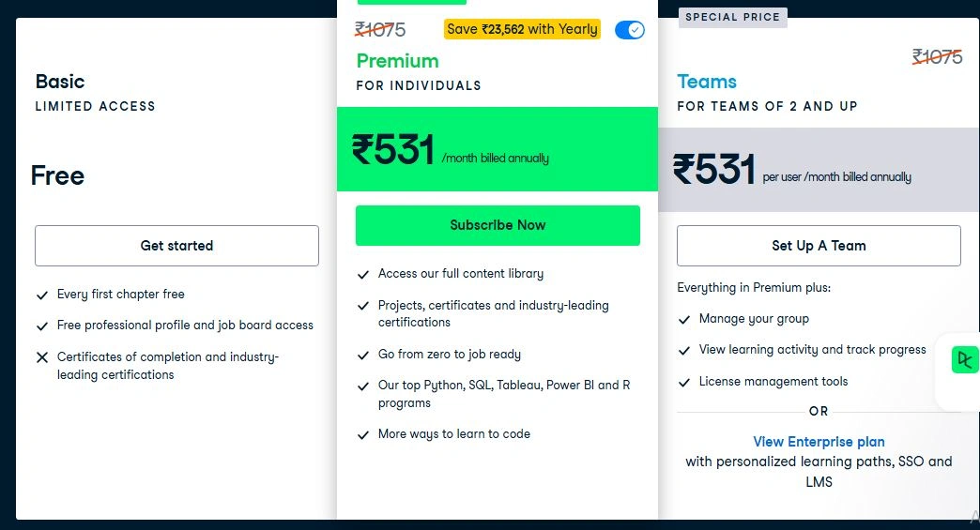Click checkmark beside Every first chapter free
The height and width of the screenshot is (530, 980).
pos(42,295)
